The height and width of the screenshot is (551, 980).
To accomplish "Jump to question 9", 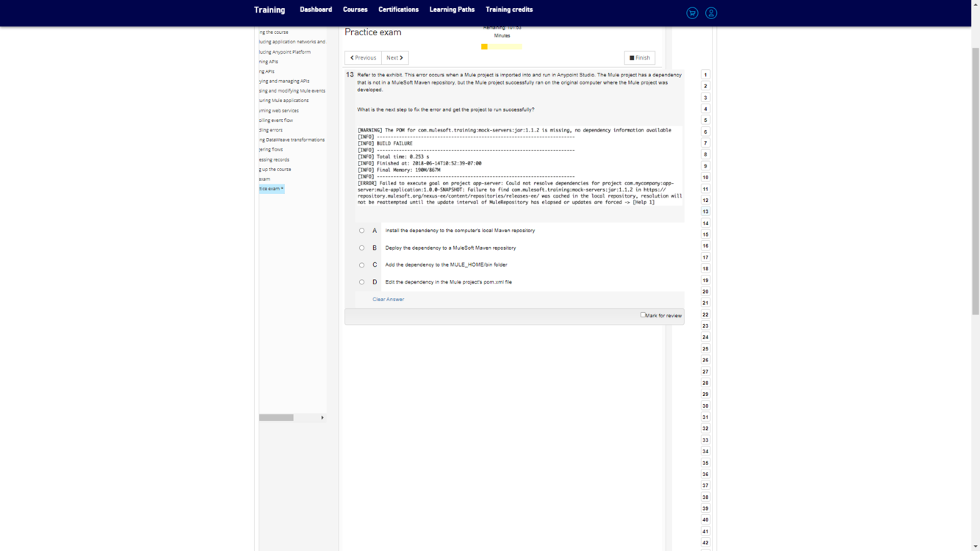I will click(705, 166).
